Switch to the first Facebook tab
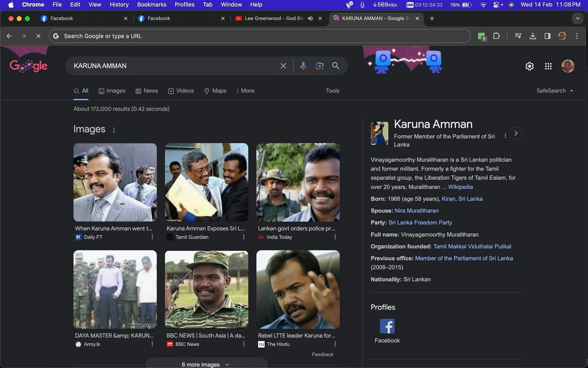The width and height of the screenshot is (588, 368). pos(84,18)
